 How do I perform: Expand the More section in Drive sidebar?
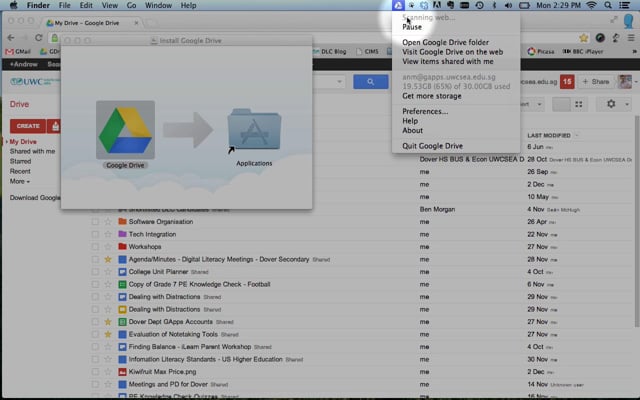point(20,181)
